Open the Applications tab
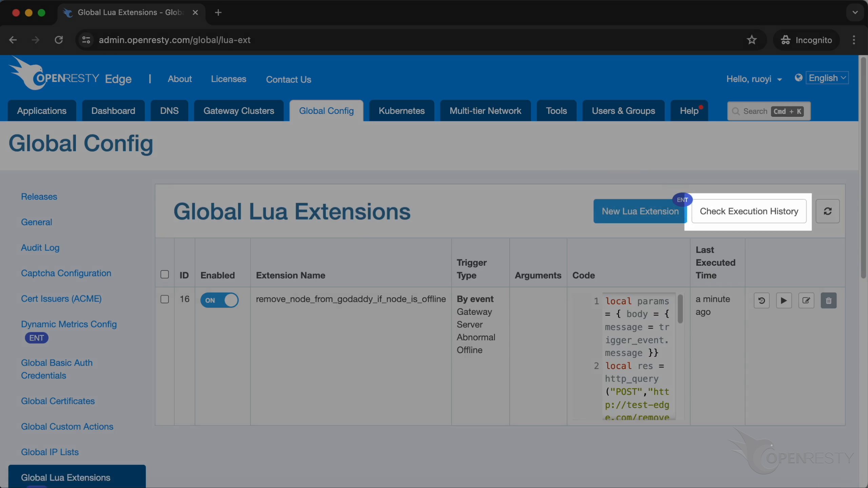The image size is (868, 488). 42,110
